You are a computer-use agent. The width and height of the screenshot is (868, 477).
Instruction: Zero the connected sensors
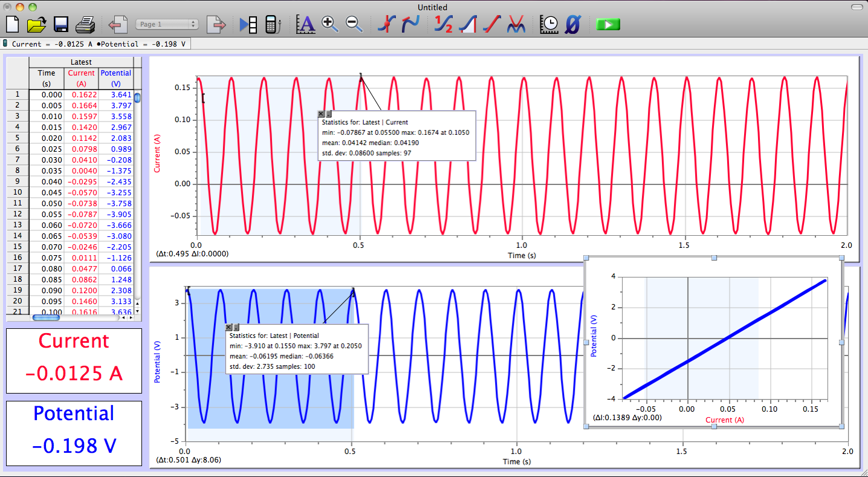(572, 24)
